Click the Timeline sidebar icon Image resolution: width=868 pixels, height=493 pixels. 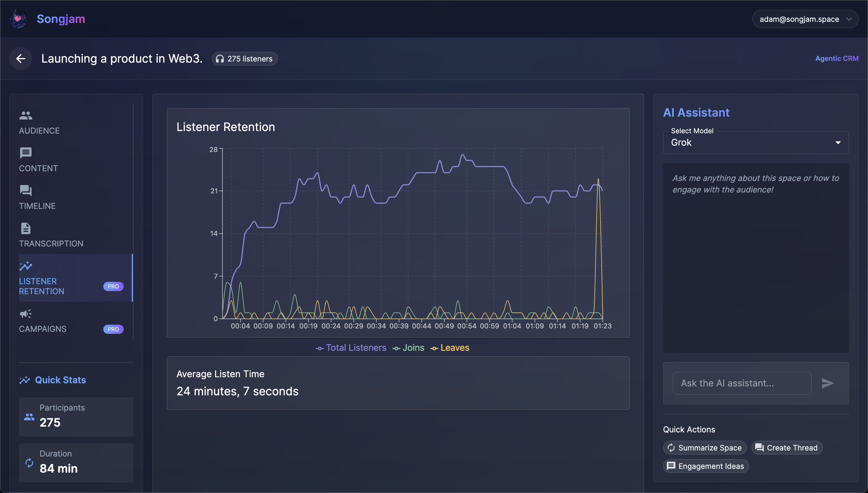click(x=26, y=191)
